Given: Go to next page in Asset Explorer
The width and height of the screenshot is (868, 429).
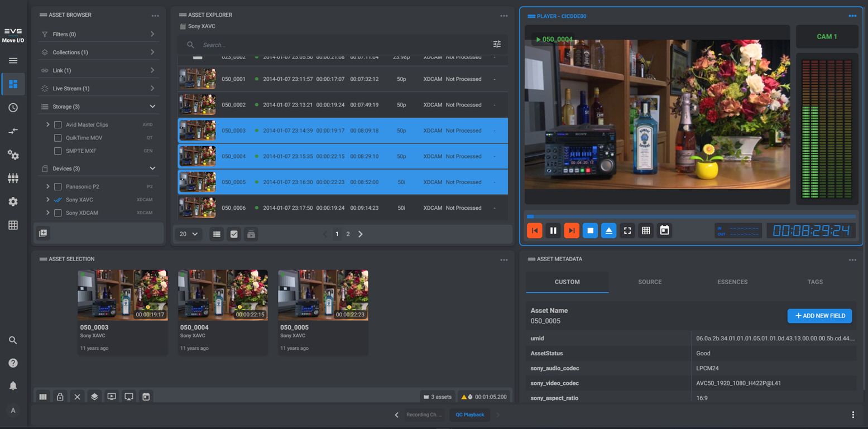Looking at the screenshot, I should tap(360, 234).
